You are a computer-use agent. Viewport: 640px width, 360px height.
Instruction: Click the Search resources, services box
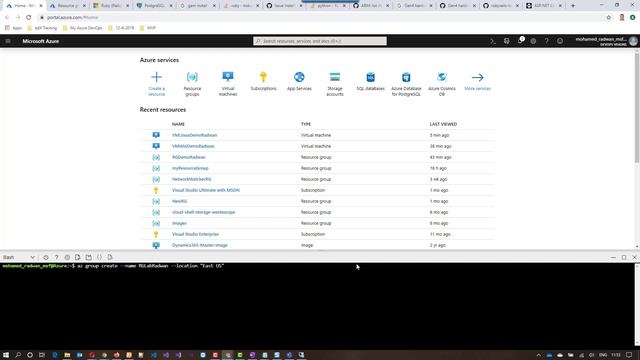pos(320,41)
